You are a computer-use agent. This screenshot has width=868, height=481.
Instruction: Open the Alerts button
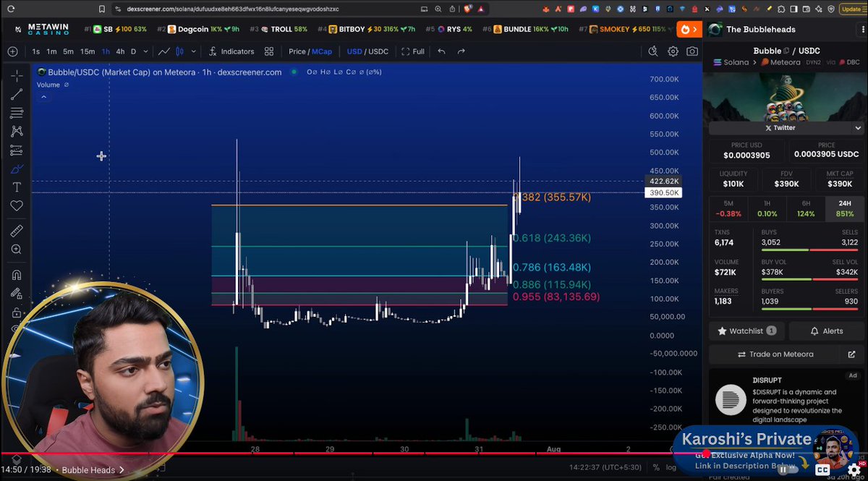point(825,331)
